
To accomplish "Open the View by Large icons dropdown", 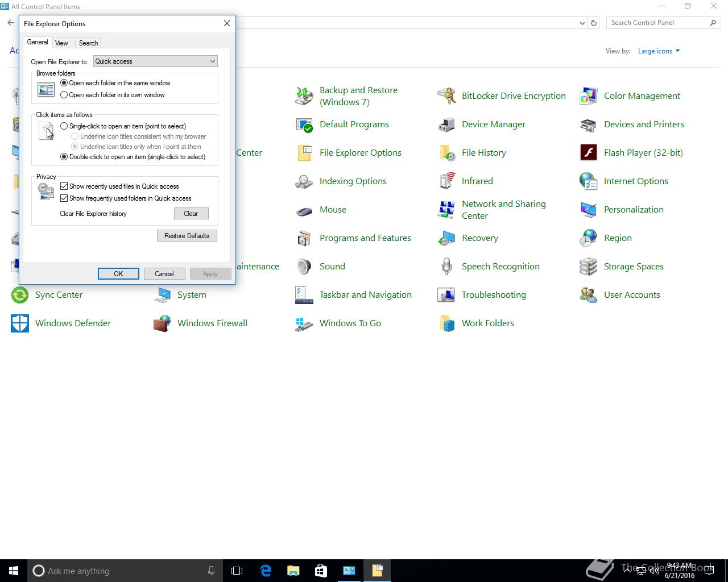I will tap(659, 51).
